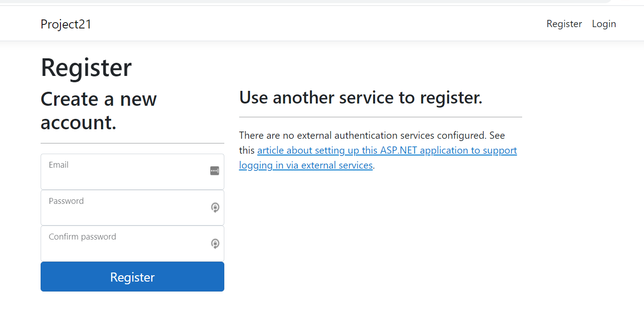The image size is (644, 334).
Task: Click the reveal icon in the Password field
Action: click(x=214, y=207)
